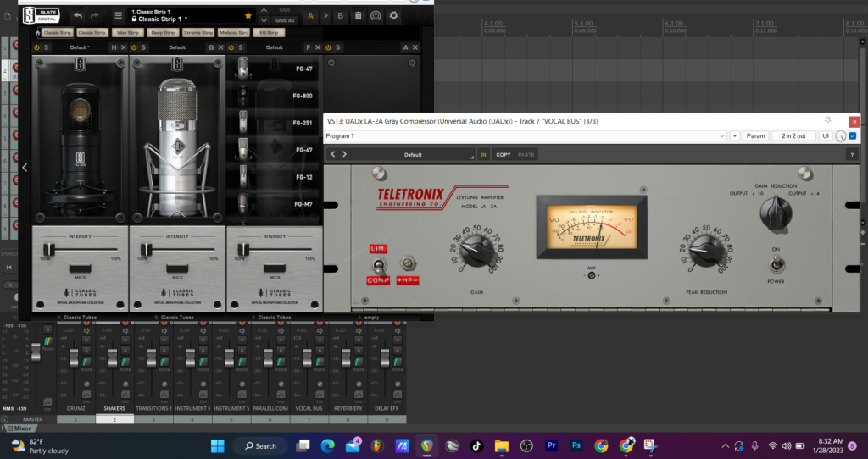This screenshot has height=459, width=868.
Task: Click the SAVE AS button
Action: point(285,20)
